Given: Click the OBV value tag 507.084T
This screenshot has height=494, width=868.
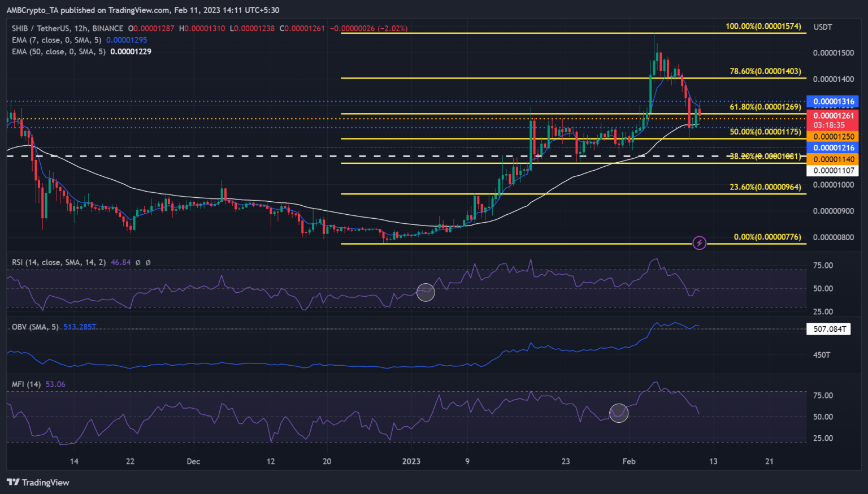Looking at the screenshot, I should point(830,329).
